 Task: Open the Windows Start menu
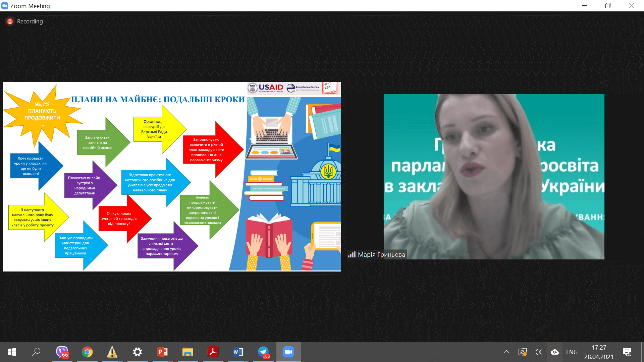point(12,352)
